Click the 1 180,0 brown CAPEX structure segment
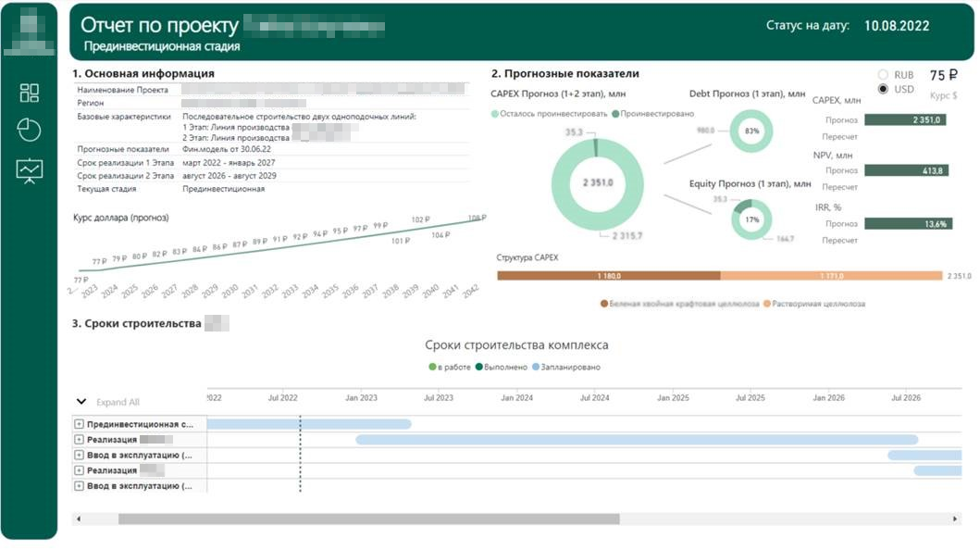Image resolution: width=980 pixels, height=550 pixels. (x=608, y=276)
